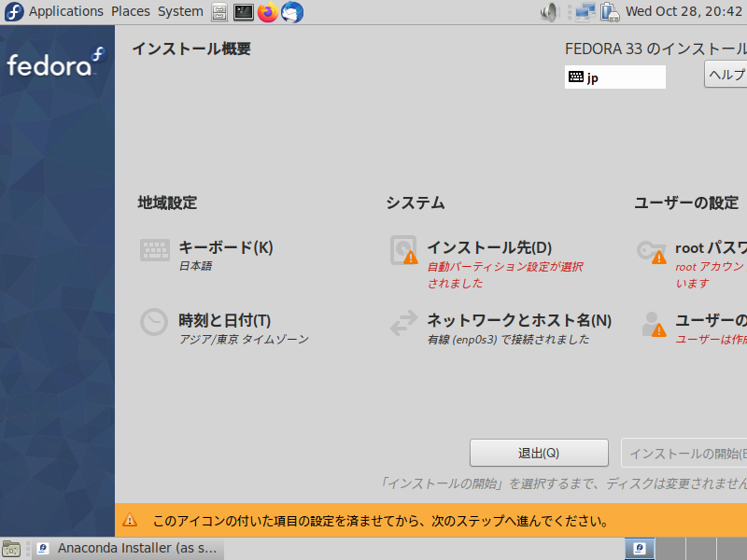Click the key icon for root password
Screen dimensions: 747x560
(x=652, y=251)
